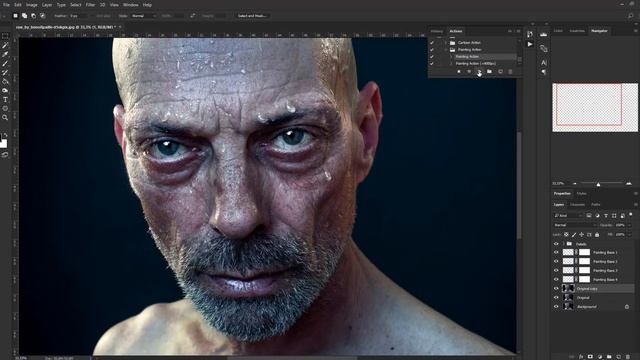640x360 pixels.
Task: Switch to the Paths tab
Action: click(596, 204)
